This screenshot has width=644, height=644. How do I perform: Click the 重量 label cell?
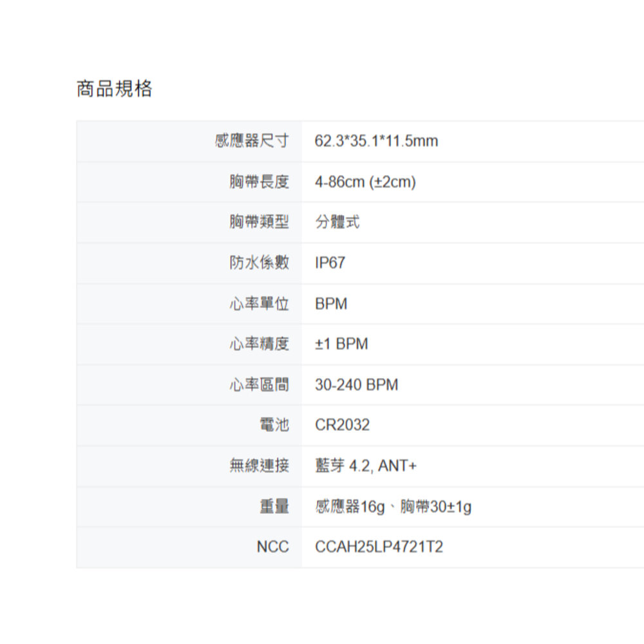(274, 507)
